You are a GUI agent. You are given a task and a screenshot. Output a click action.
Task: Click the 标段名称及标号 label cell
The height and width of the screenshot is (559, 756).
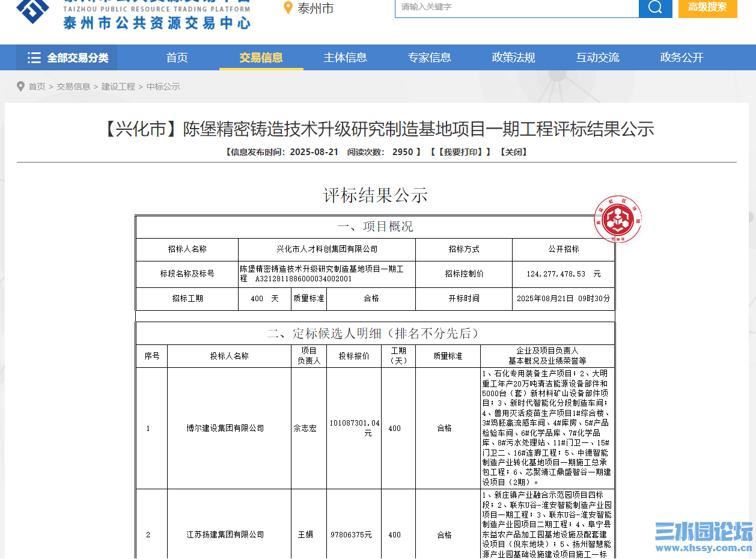tap(187, 274)
